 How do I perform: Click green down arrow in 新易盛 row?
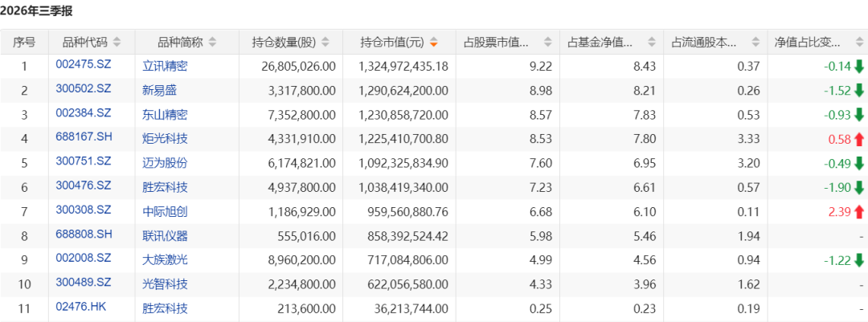(858, 91)
